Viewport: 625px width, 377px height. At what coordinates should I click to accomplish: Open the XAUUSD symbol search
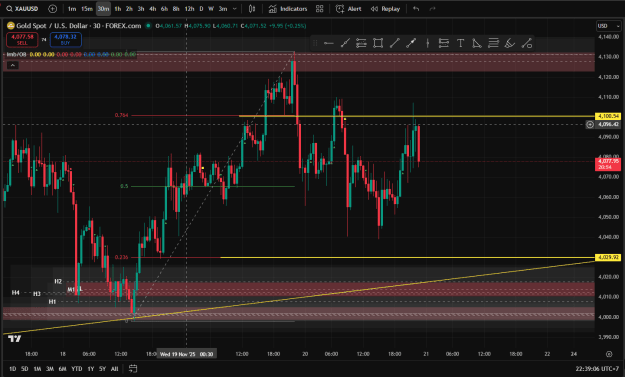point(22,9)
